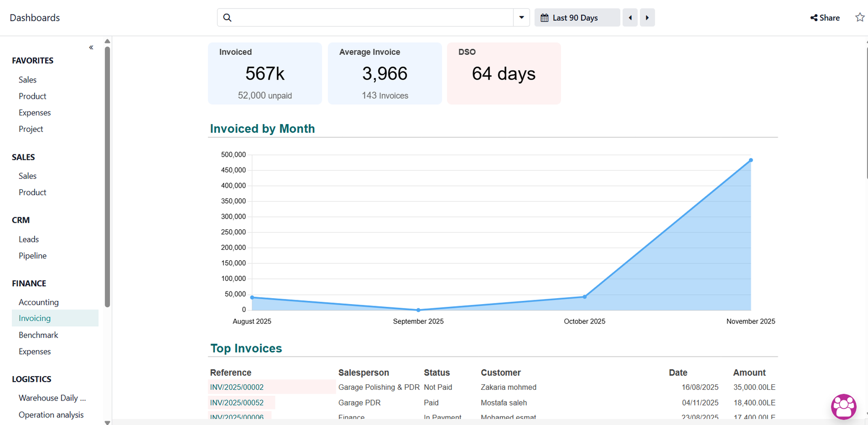
Task: Expand the search options dropdown arrow
Action: tap(521, 18)
